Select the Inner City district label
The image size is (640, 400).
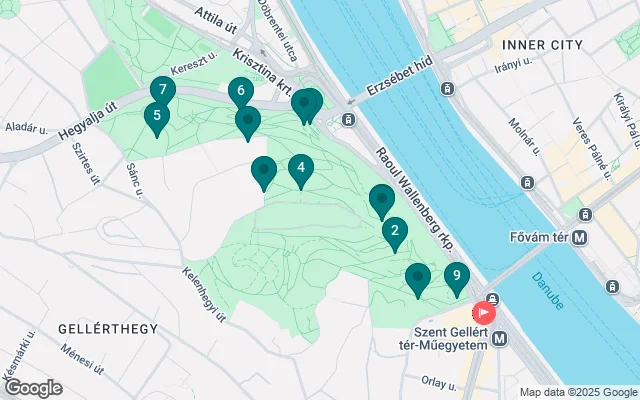click(542, 45)
